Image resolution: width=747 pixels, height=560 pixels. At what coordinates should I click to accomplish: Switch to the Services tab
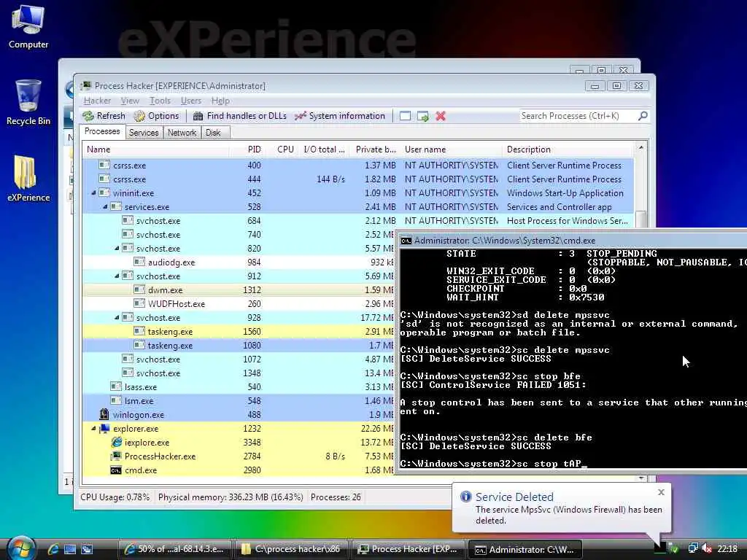click(x=144, y=133)
